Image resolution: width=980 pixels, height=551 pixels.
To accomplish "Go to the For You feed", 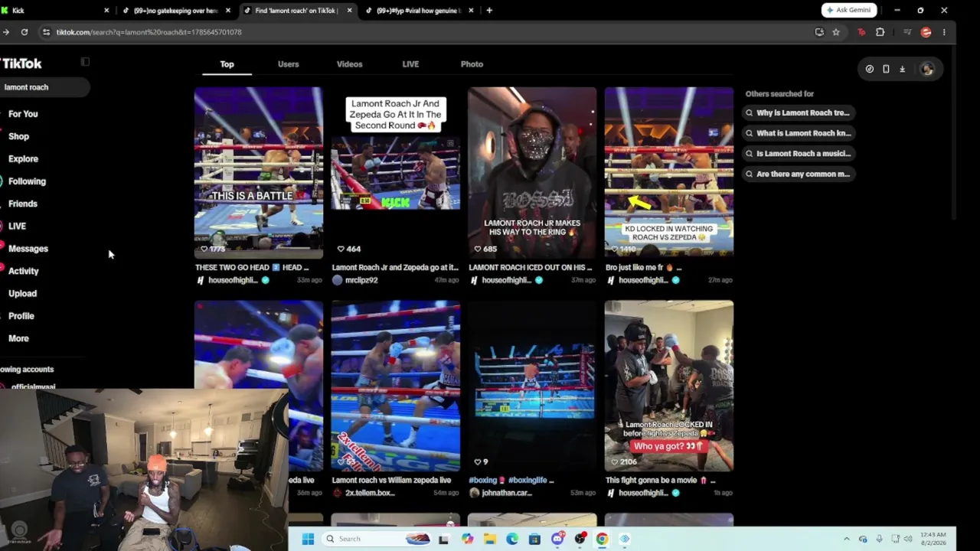I will (23, 114).
